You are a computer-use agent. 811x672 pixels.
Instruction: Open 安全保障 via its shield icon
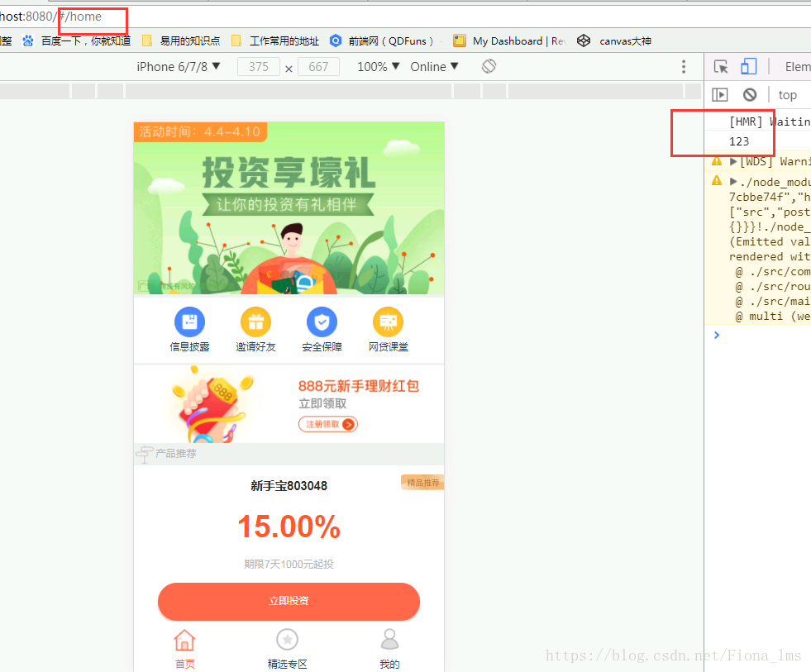tap(322, 322)
